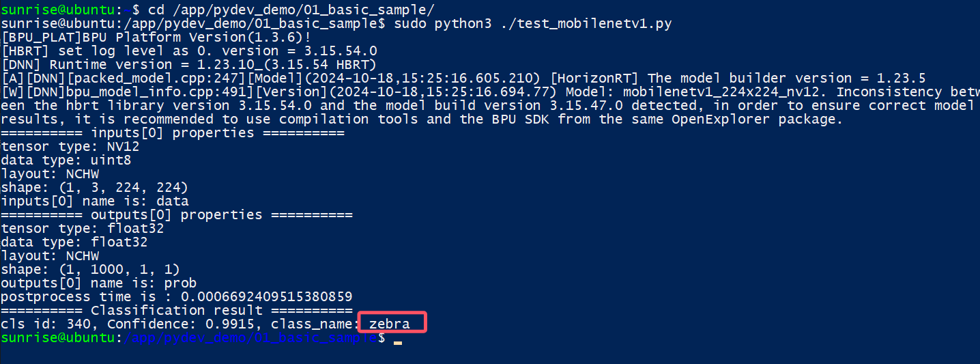Click the data type: uint8 line

[x=66, y=160]
